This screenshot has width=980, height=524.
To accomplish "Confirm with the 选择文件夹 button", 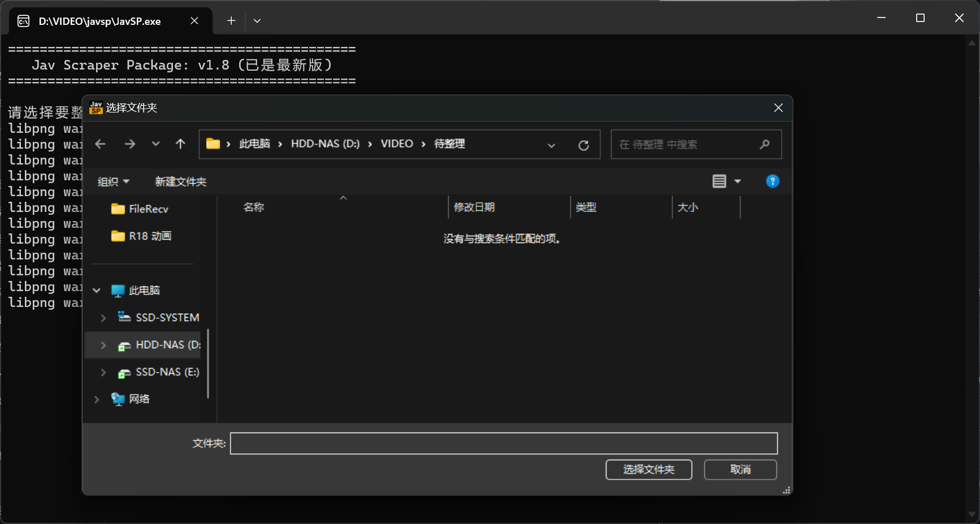I will click(648, 470).
